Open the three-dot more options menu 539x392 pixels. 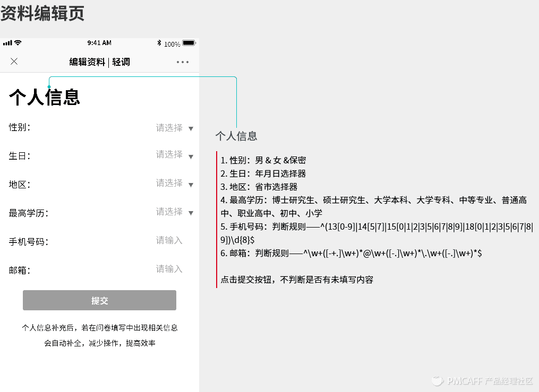click(x=183, y=62)
